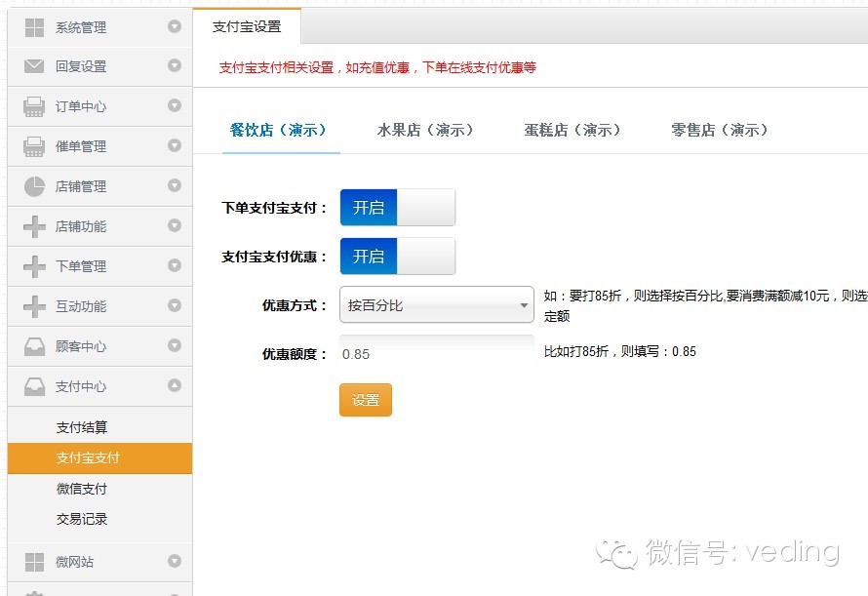Image resolution: width=868 pixels, height=596 pixels.
Task: Open 微信支付 in the sidebar
Action: tap(81, 489)
